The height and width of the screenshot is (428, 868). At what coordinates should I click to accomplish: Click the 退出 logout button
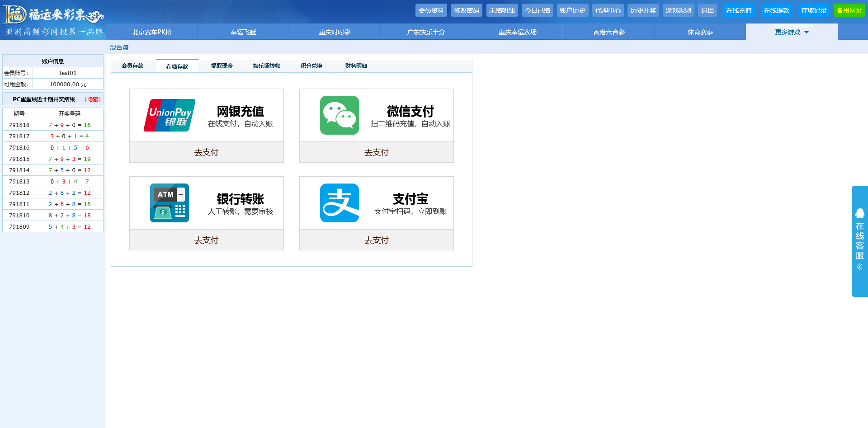coord(707,9)
